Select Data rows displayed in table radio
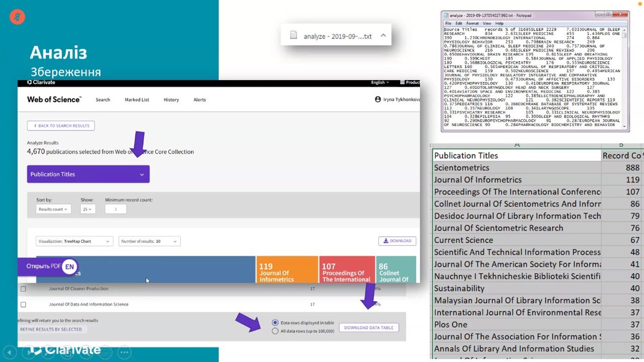This screenshot has height=362, width=644. [275, 323]
